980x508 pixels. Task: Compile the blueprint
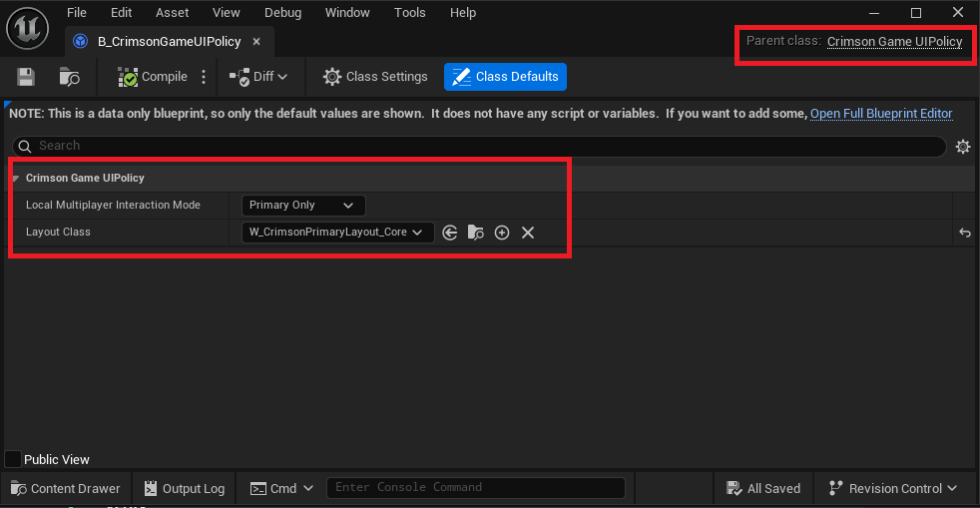153,77
